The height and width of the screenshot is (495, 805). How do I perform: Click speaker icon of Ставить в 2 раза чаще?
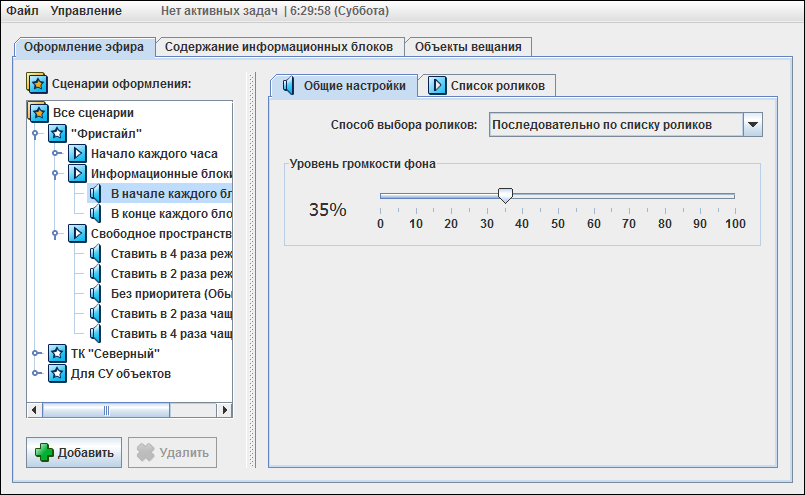[x=95, y=314]
